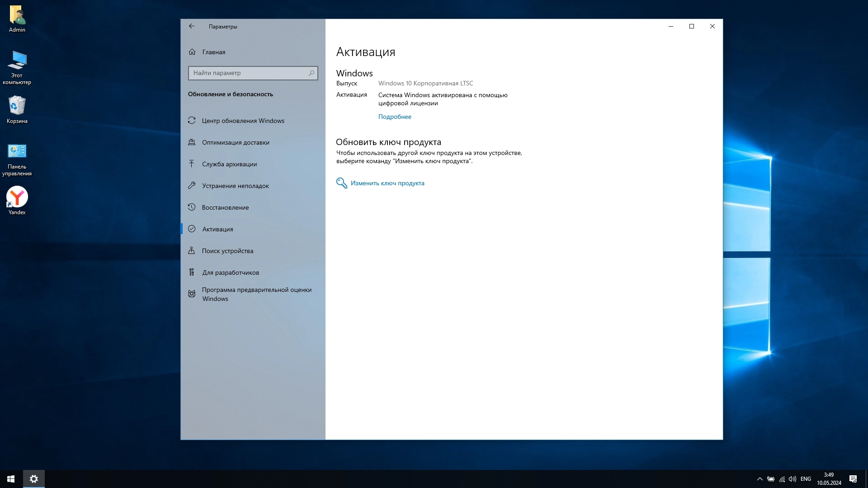
Task: Open the Windows Start menu
Action: click(x=11, y=479)
